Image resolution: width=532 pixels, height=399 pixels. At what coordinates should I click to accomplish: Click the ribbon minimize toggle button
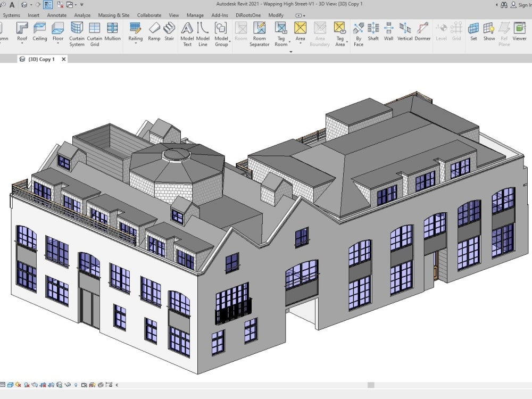click(298, 15)
